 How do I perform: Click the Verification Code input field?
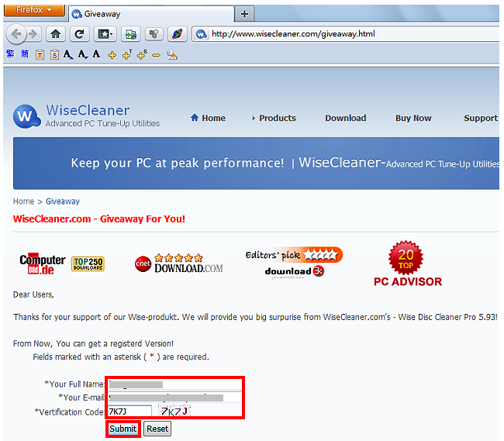pyautogui.click(x=129, y=411)
